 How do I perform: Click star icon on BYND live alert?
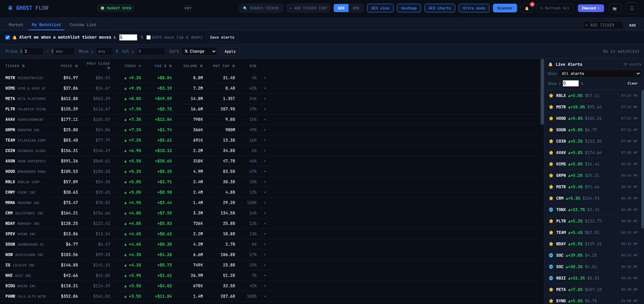click(x=551, y=301)
